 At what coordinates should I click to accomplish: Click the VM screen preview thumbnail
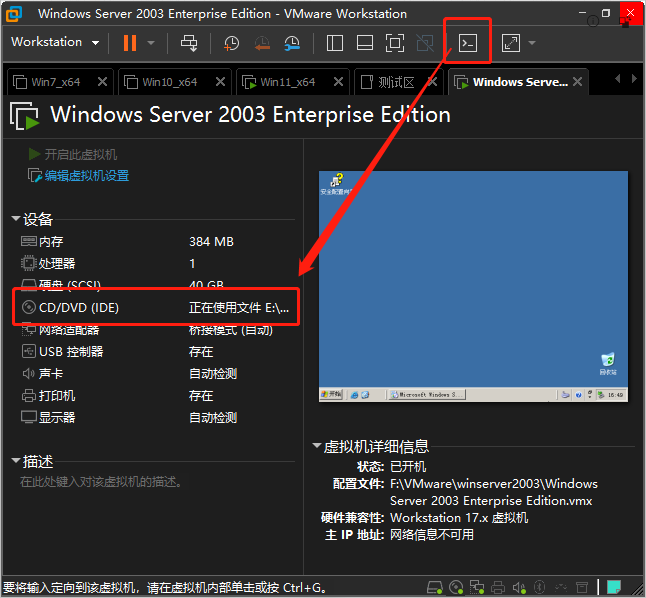coord(473,286)
